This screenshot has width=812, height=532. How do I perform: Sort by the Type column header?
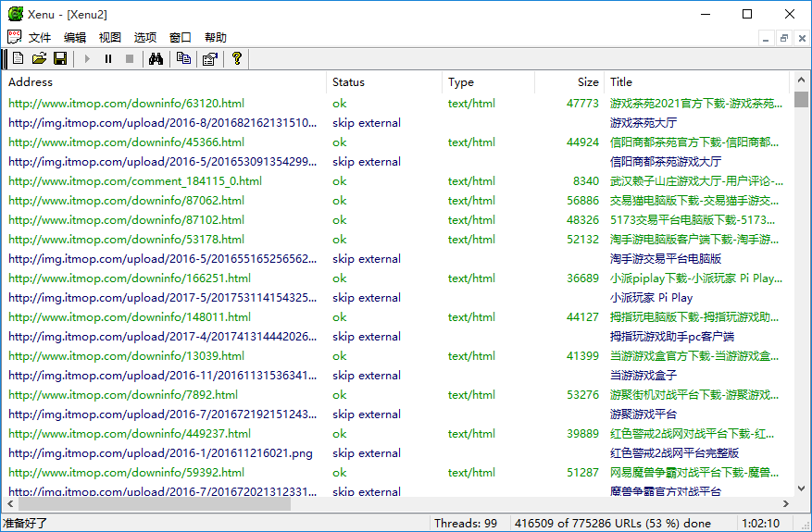(x=488, y=81)
